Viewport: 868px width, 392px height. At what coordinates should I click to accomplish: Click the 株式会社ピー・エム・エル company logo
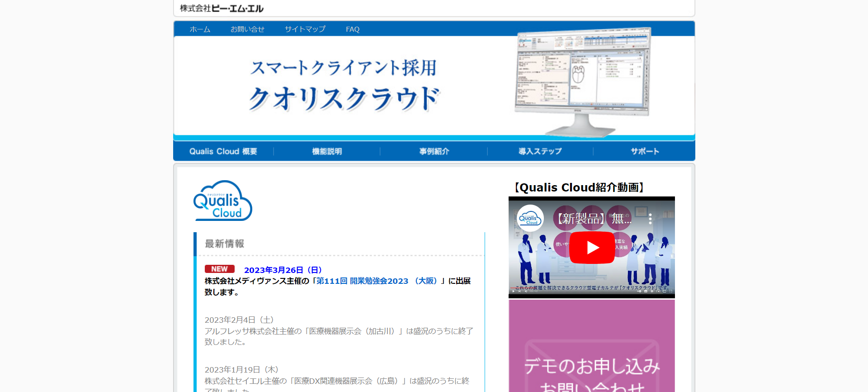point(222,8)
